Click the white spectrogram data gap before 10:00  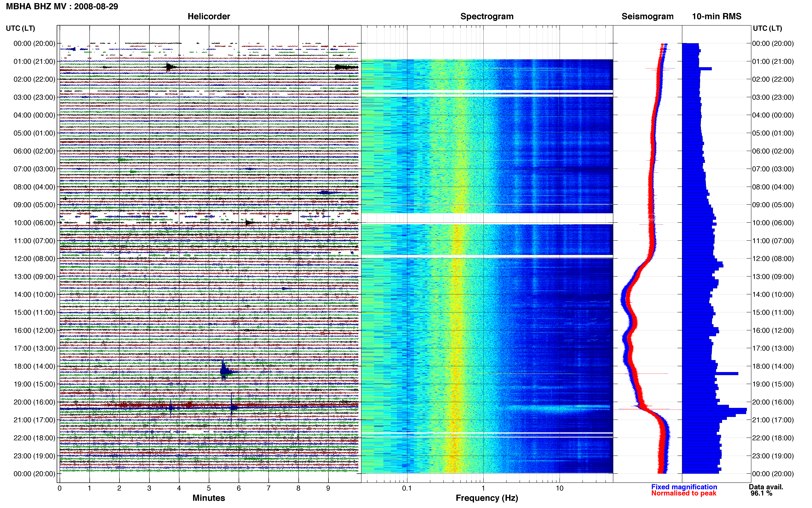pyautogui.click(x=487, y=218)
